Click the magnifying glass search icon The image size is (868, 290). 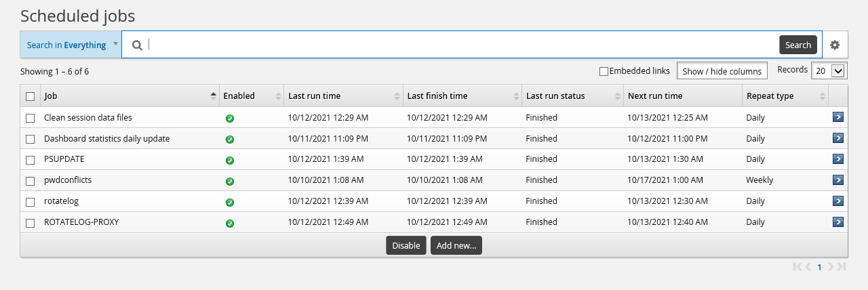pyautogui.click(x=137, y=45)
